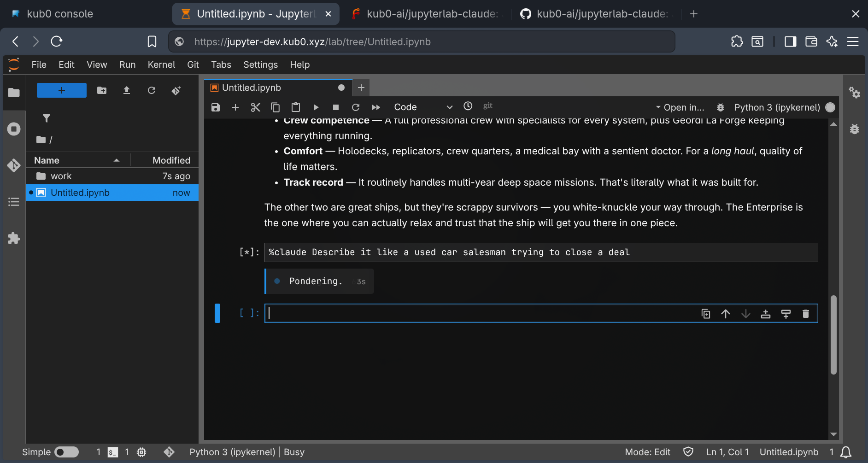
Task: Run the selected cell
Action: (316, 107)
